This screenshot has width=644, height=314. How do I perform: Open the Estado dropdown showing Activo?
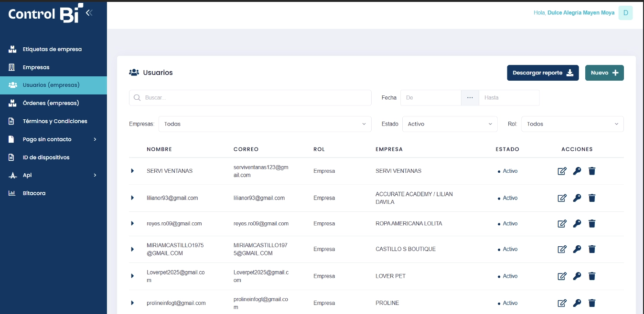[x=450, y=124]
